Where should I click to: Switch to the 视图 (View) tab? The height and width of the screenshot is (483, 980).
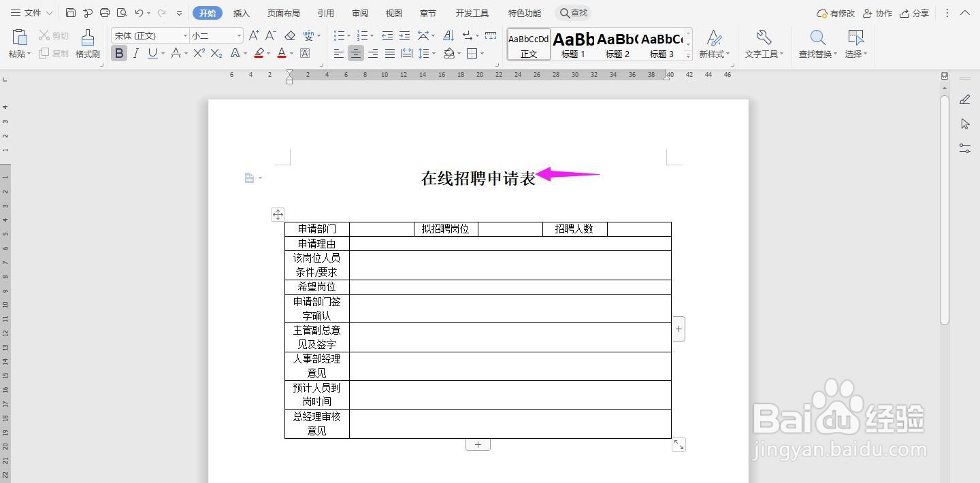tap(393, 13)
